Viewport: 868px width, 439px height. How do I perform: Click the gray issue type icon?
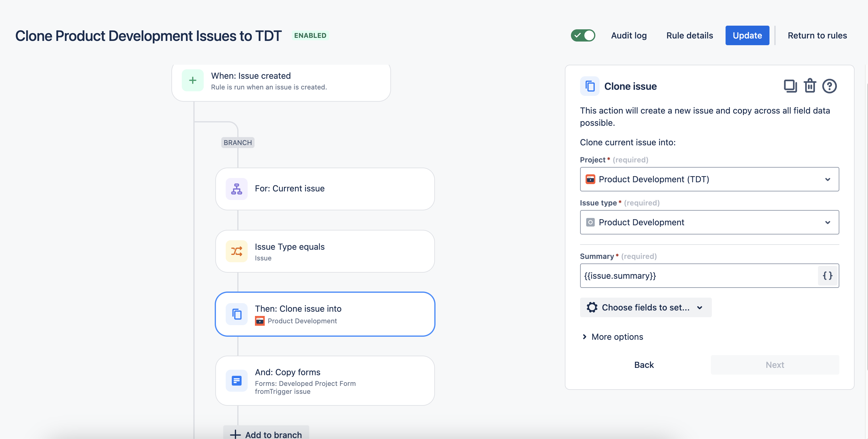point(590,222)
